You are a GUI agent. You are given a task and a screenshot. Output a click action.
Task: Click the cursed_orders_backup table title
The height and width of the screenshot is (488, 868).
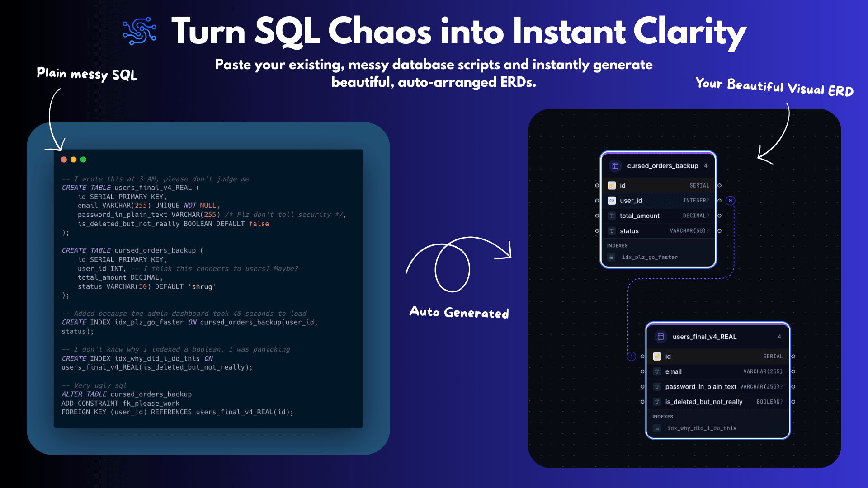pyautogui.click(x=662, y=166)
